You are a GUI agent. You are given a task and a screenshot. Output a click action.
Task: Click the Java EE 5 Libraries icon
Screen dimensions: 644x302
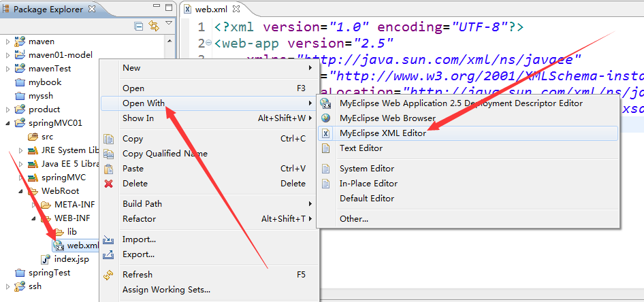33,164
